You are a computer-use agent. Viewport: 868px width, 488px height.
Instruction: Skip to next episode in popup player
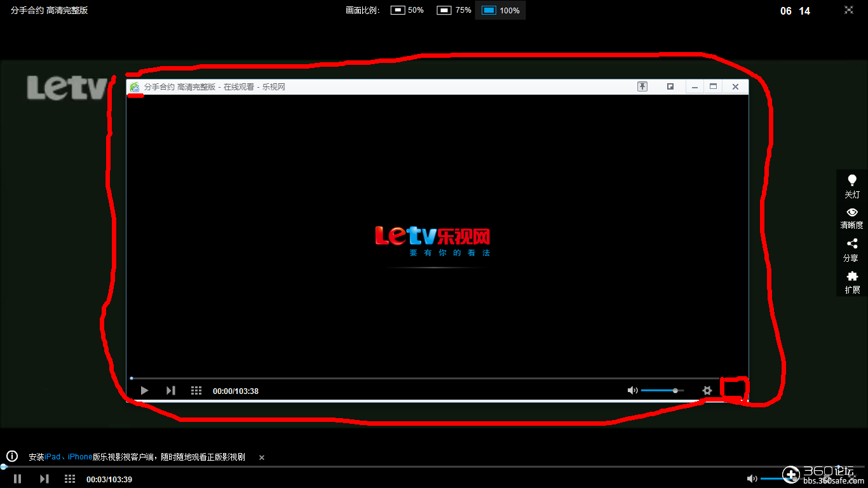[170, 391]
